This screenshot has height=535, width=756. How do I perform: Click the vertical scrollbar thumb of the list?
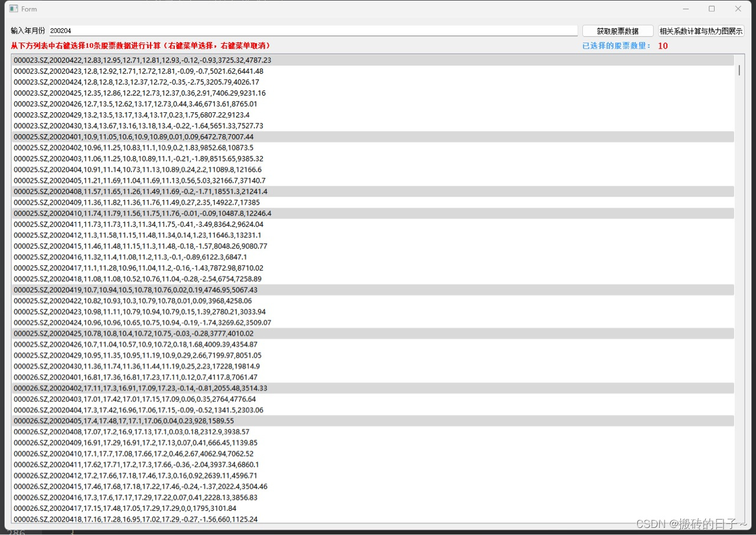click(739, 70)
